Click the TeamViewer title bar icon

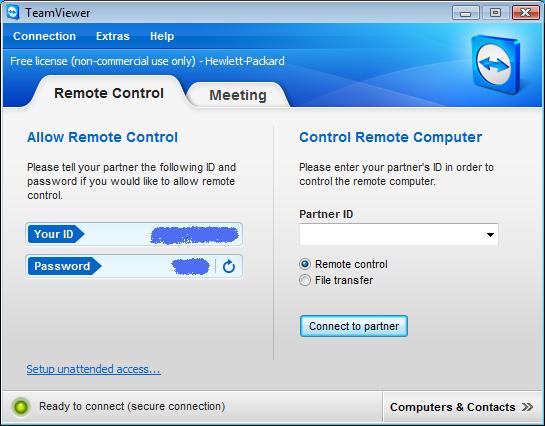pyautogui.click(x=13, y=13)
